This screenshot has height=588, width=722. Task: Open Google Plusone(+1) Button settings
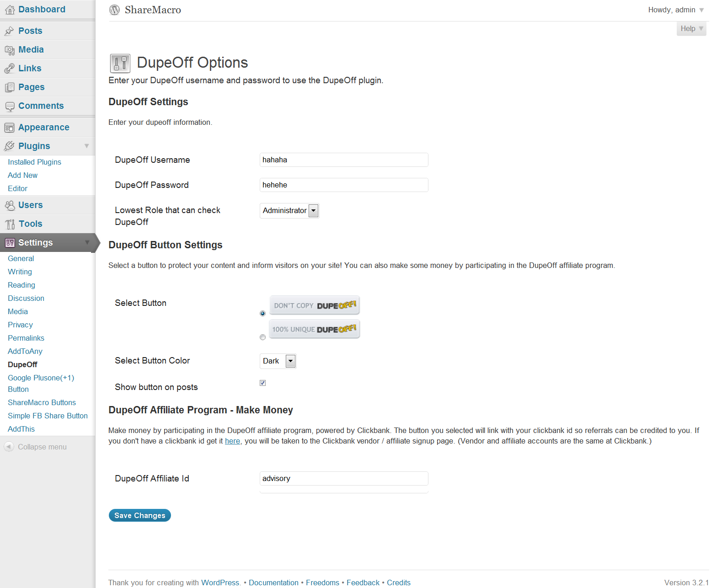[41, 383]
